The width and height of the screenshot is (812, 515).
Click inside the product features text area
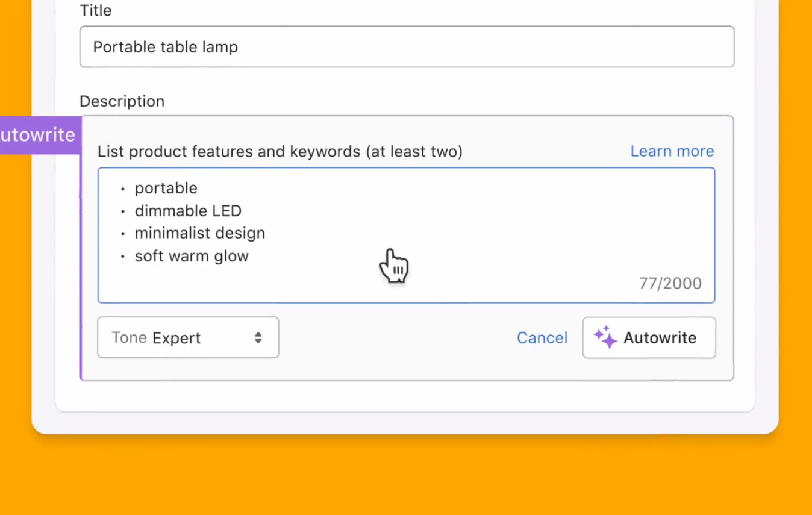click(406, 235)
